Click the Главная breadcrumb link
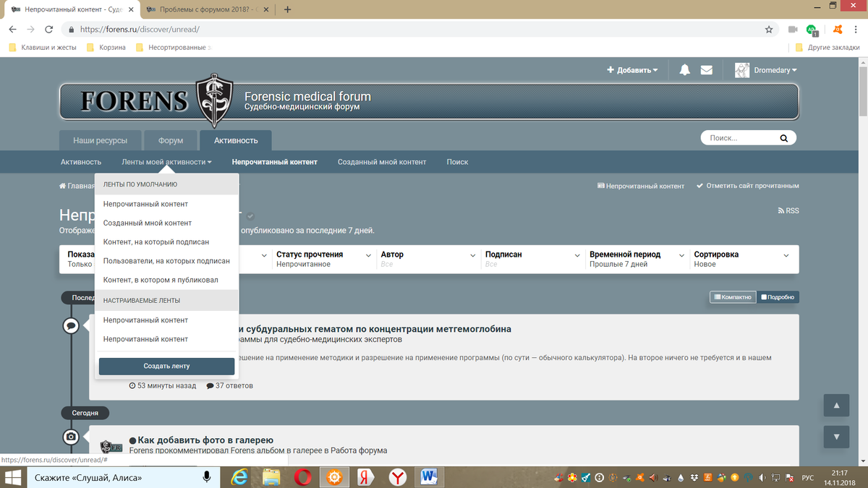 [x=77, y=186]
